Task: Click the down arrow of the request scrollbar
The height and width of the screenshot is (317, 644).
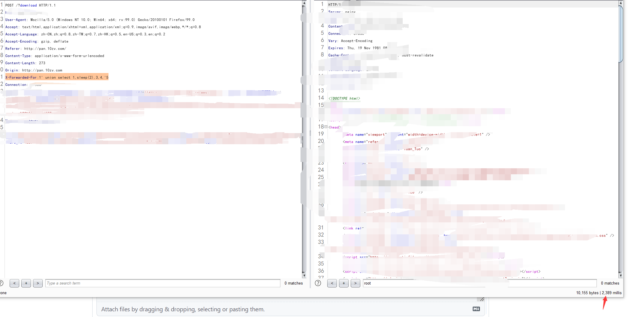Action: pyautogui.click(x=305, y=276)
